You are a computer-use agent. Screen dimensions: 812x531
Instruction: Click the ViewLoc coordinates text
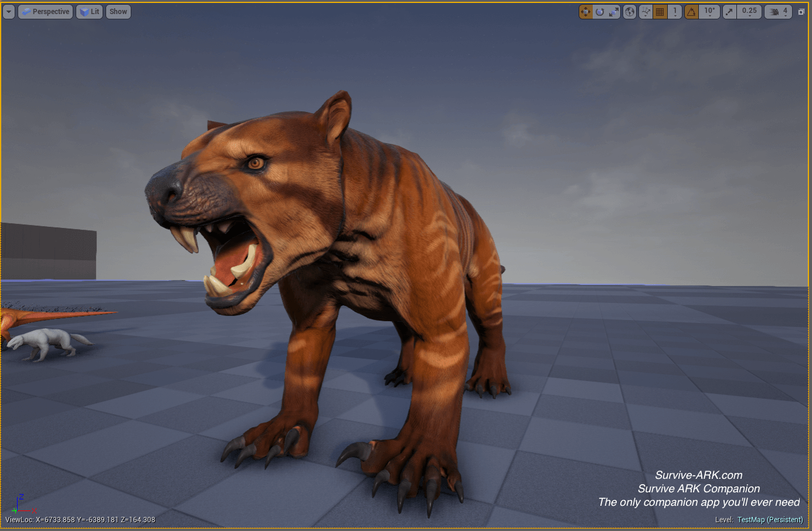[80, 520]
